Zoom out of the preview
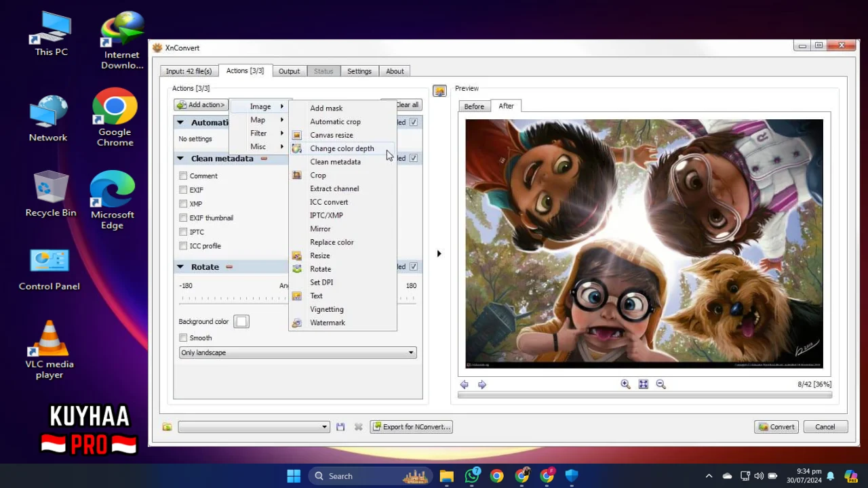 [x=660, y=384]
